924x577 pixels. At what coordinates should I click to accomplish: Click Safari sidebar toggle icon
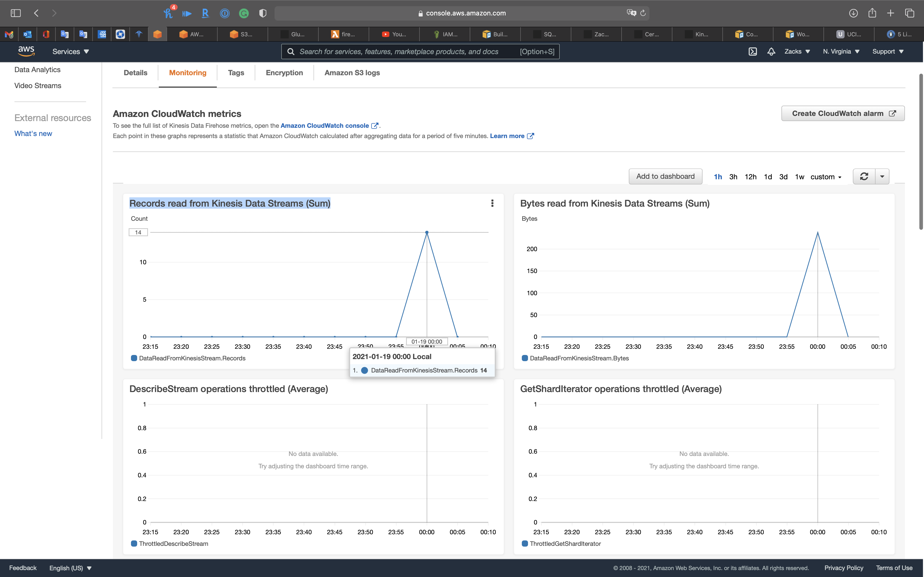tap(16, 13)
